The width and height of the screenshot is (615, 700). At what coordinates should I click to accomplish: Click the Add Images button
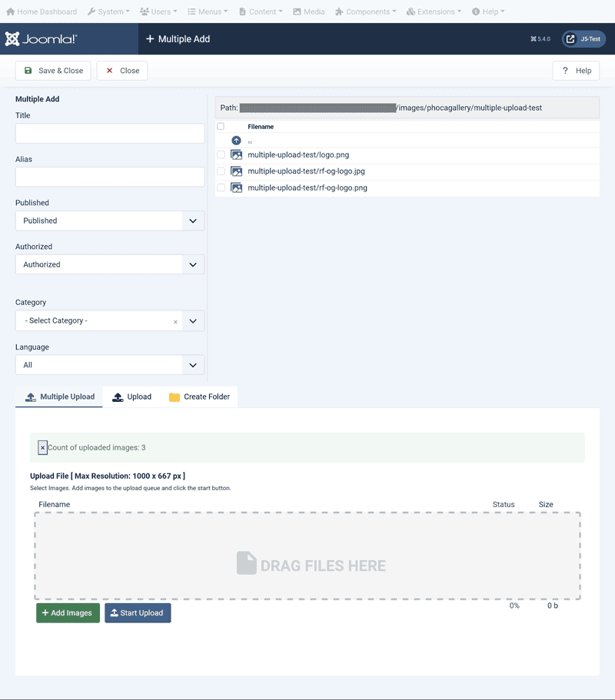point(68,613)
